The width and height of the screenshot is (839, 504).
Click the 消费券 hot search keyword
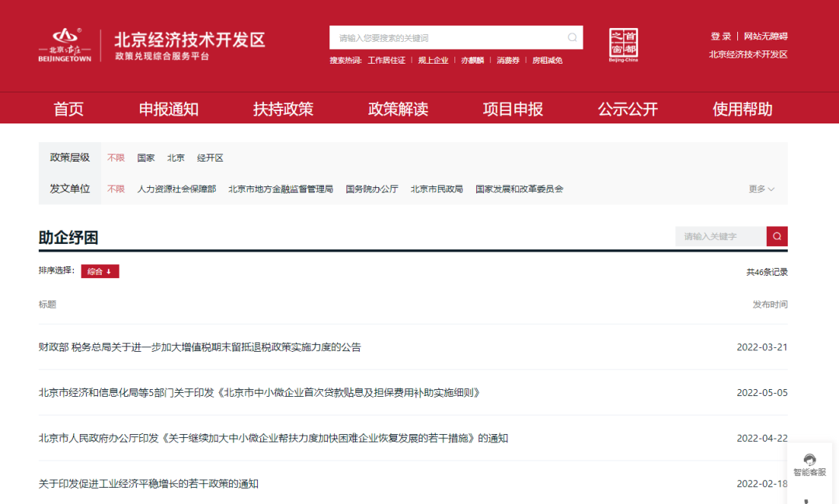tap(508, 59)
